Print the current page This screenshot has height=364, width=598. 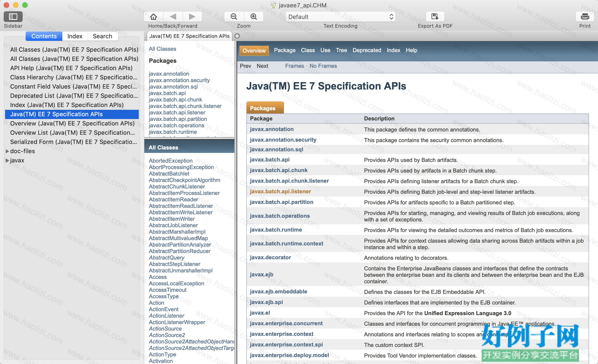(585, 16)
